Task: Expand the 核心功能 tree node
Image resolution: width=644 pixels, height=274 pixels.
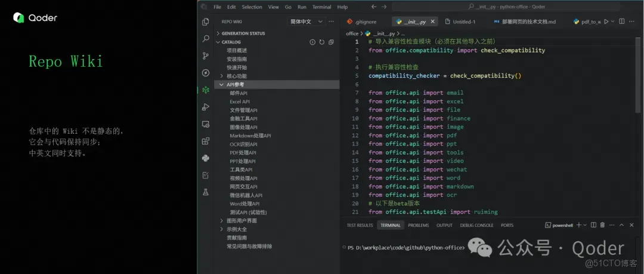Action: [222, 76]
